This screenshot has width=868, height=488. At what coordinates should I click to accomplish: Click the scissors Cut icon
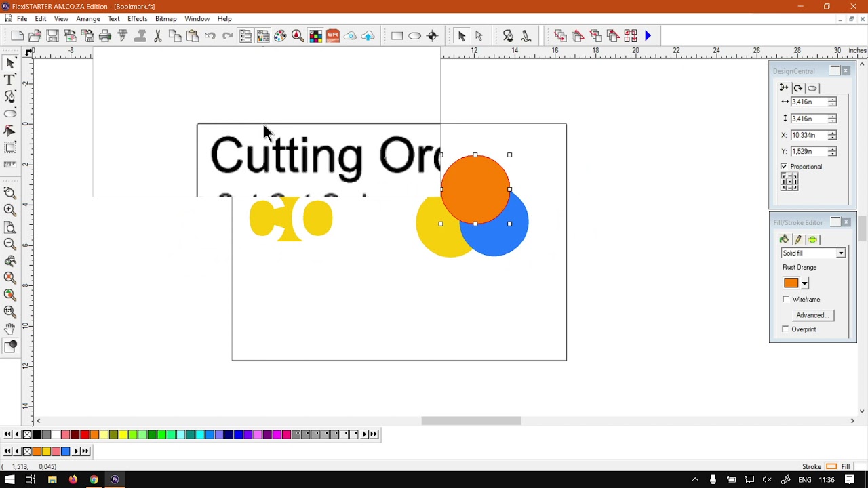pyautogui.click(x=157, y=36)
